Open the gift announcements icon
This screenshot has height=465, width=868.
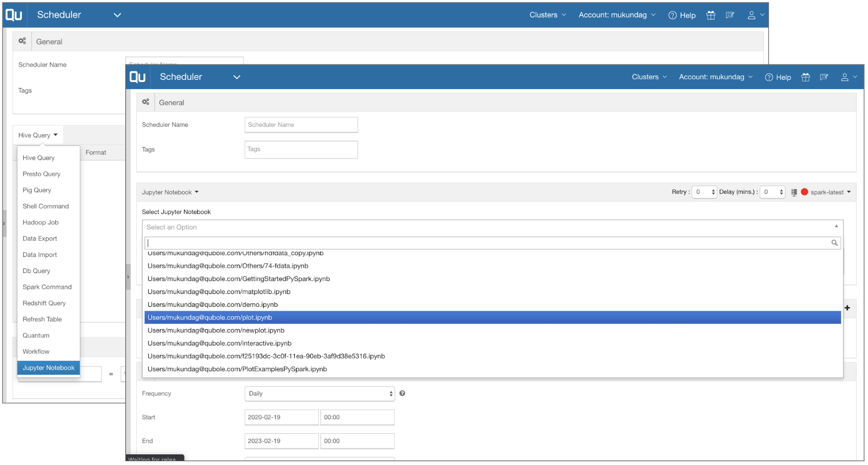click(805, 77)
